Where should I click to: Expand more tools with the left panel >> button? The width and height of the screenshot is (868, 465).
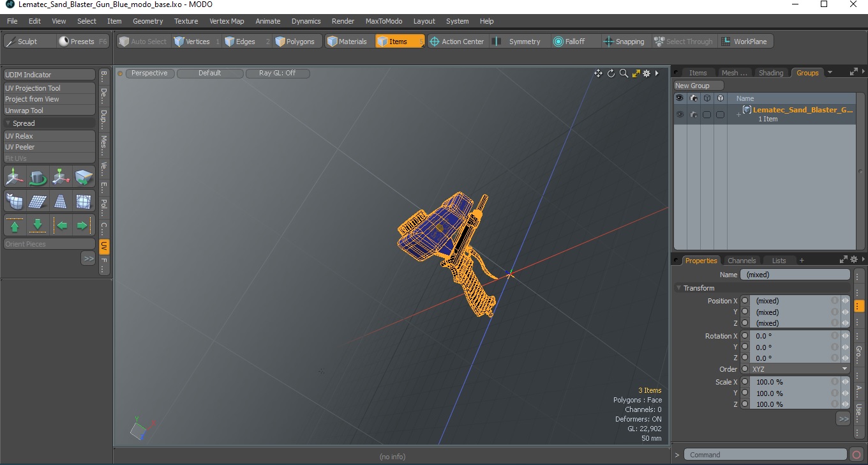coord(88,258)
